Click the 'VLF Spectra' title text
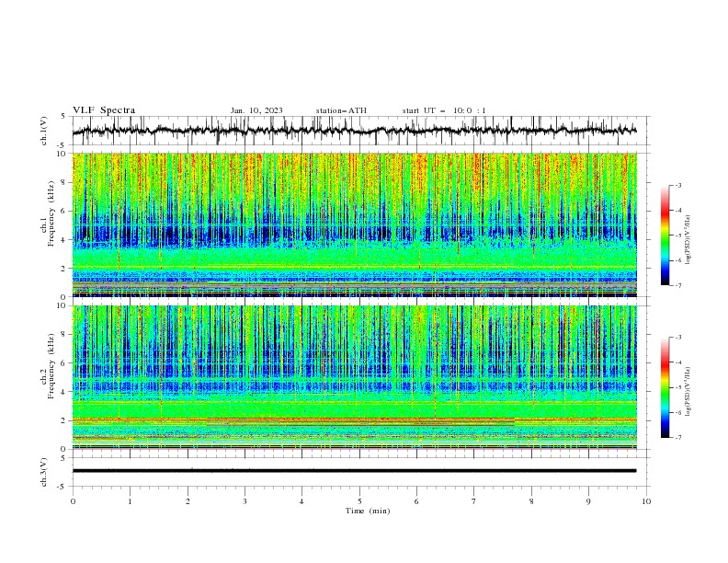The height and width of the screenshot is (563, 728). tap(104, 110)
